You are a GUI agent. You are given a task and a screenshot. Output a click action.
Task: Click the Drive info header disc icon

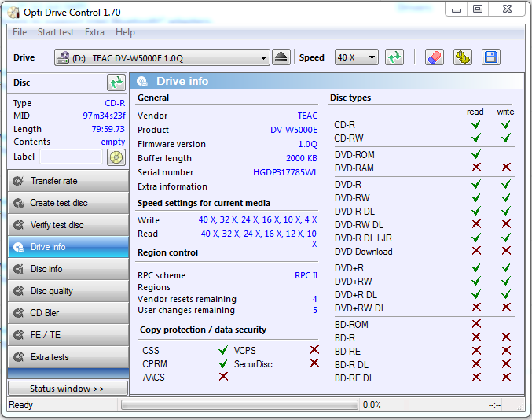click(142, 81)
